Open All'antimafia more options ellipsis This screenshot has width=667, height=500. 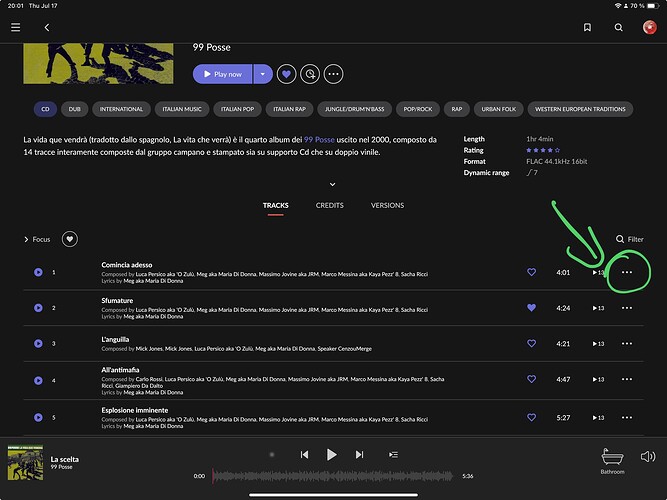point(627,379)
